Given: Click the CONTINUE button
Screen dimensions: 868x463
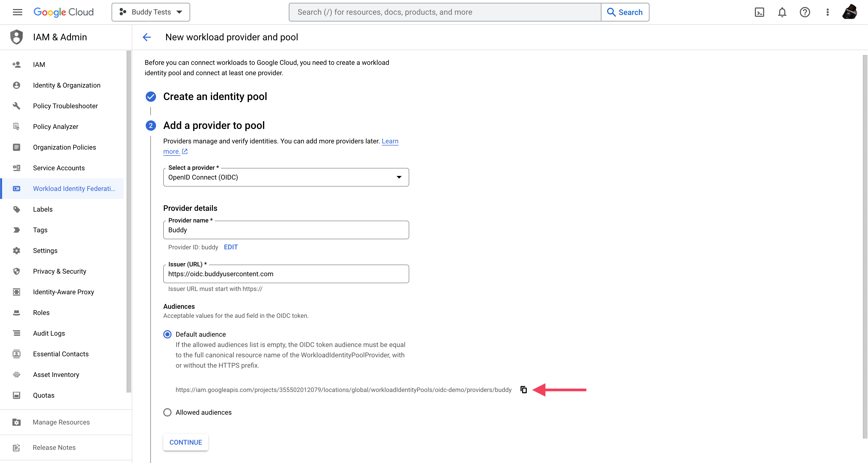Looking at the screenshot, I should click(x=186, y=442).
